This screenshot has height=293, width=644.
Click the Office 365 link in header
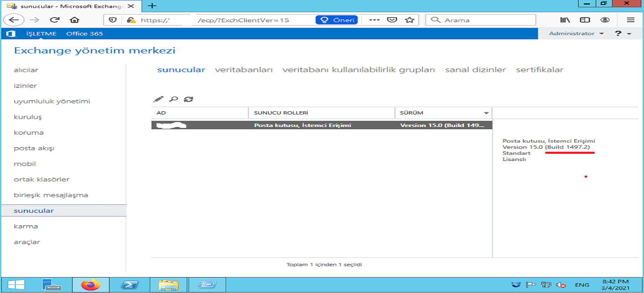[x=85, y=33]
